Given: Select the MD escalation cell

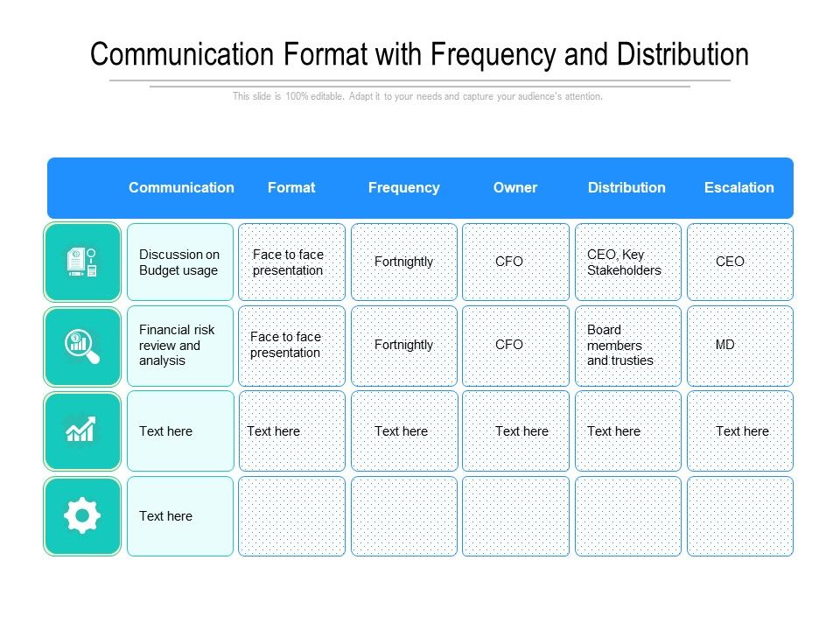Looking at the screenshot, I should pos(740,346).
